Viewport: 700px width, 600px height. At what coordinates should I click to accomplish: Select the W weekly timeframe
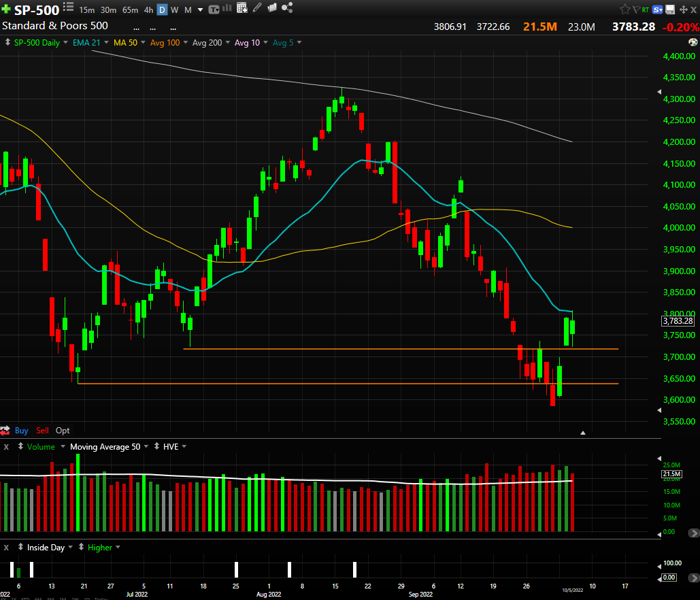[175, 10]
